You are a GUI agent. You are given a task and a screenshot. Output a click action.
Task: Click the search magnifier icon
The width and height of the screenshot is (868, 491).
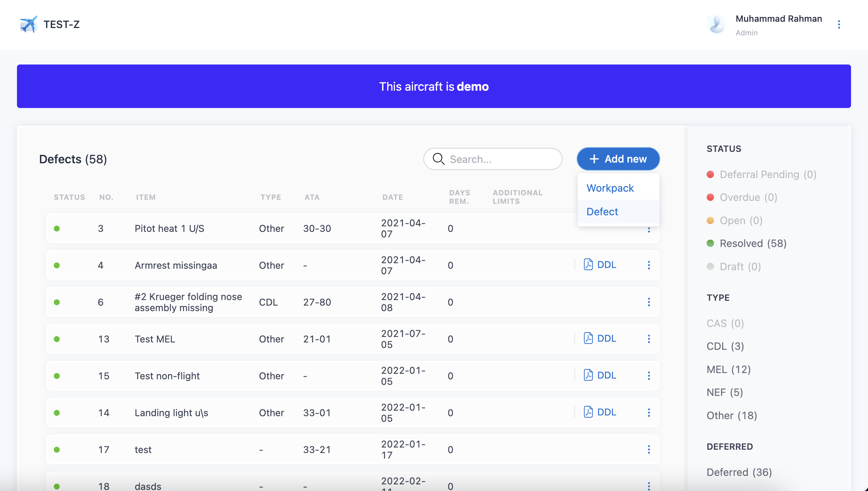tap(438, 159)
